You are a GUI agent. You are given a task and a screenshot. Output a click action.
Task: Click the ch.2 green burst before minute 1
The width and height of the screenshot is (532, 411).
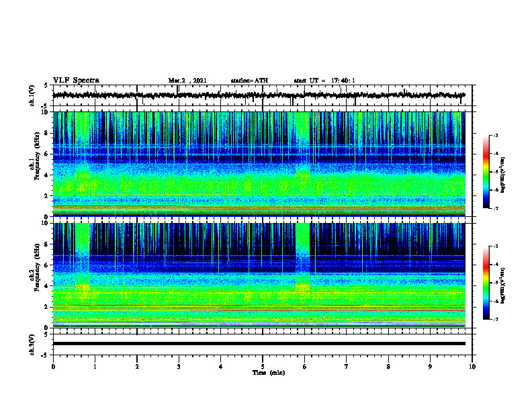pyautogui.click(x=82, y=256)
